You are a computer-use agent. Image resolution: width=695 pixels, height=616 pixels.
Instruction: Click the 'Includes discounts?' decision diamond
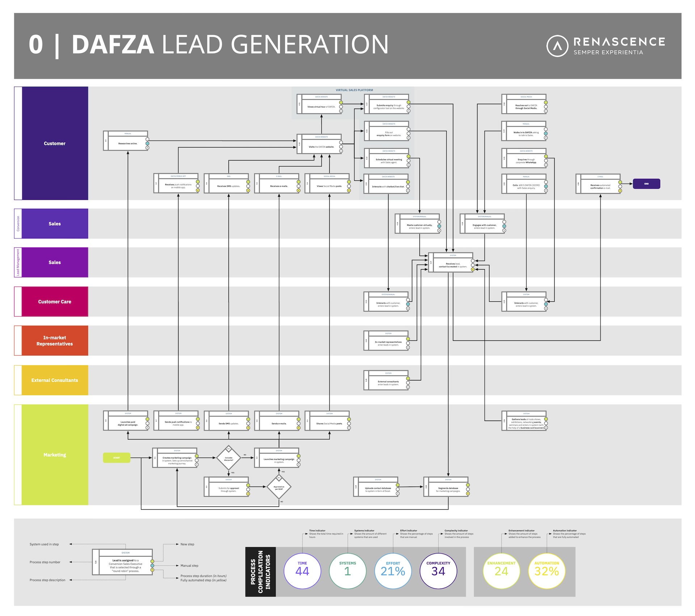228,458
